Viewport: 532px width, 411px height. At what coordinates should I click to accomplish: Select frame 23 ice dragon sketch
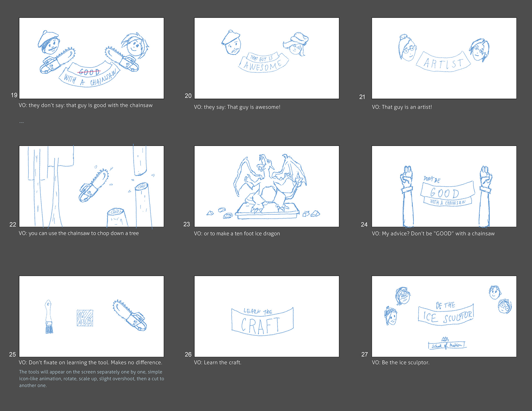pyautogui.click(x=267, y=186)
